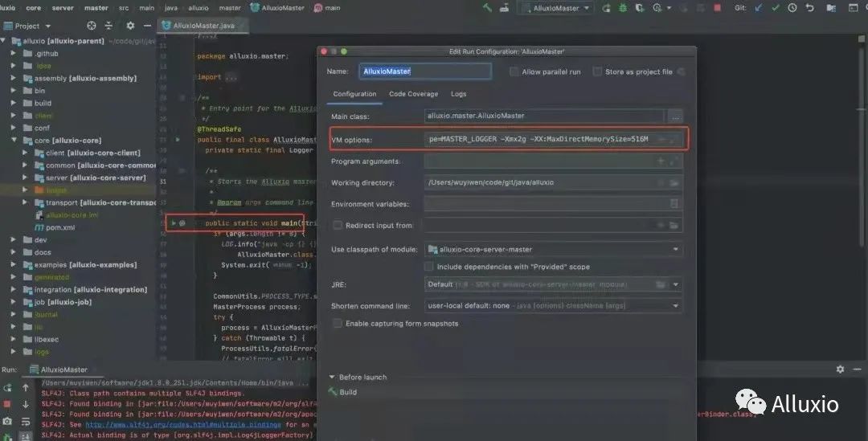This screenshot has height=441, width=868.
Task: Select the Build task under Before launch
Action: [343, 392]
